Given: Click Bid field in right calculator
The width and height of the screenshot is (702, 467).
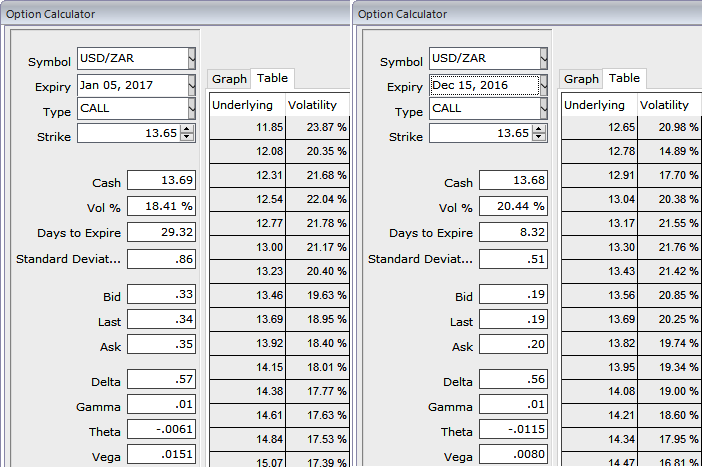Looking at the screenshot, I should point(514,294).
